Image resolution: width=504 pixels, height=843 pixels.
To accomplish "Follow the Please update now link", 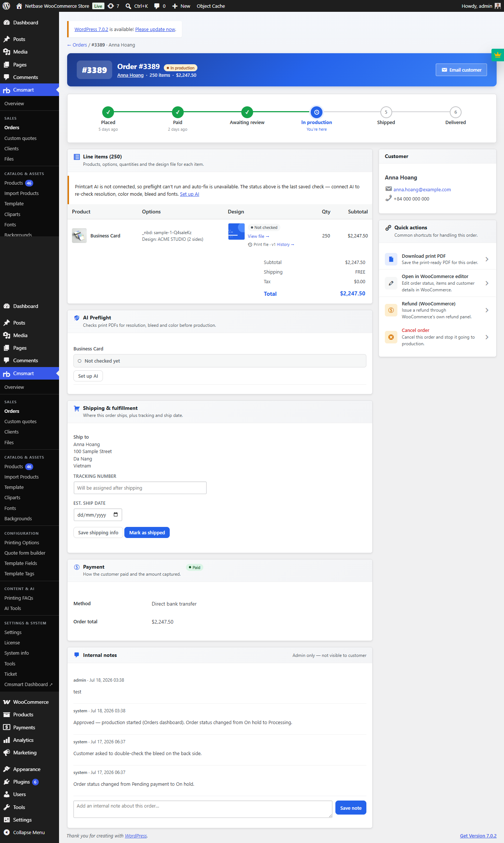I will [155, 29].
